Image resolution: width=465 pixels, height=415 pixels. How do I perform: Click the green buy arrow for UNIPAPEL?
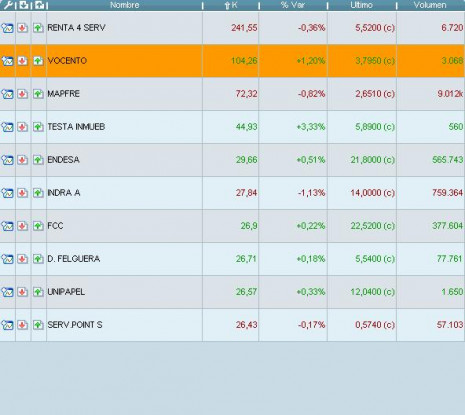click(38, 292)
